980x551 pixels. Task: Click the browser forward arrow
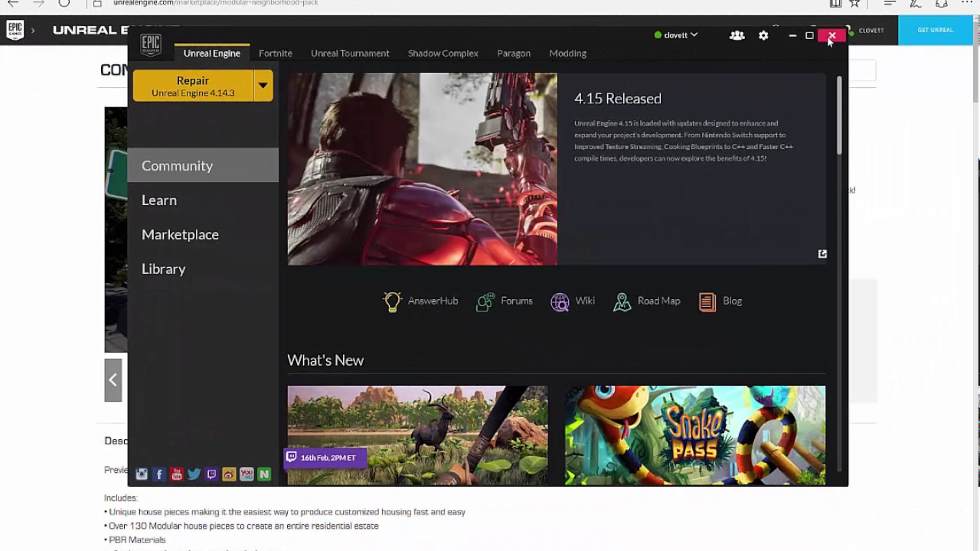point(38,3)
